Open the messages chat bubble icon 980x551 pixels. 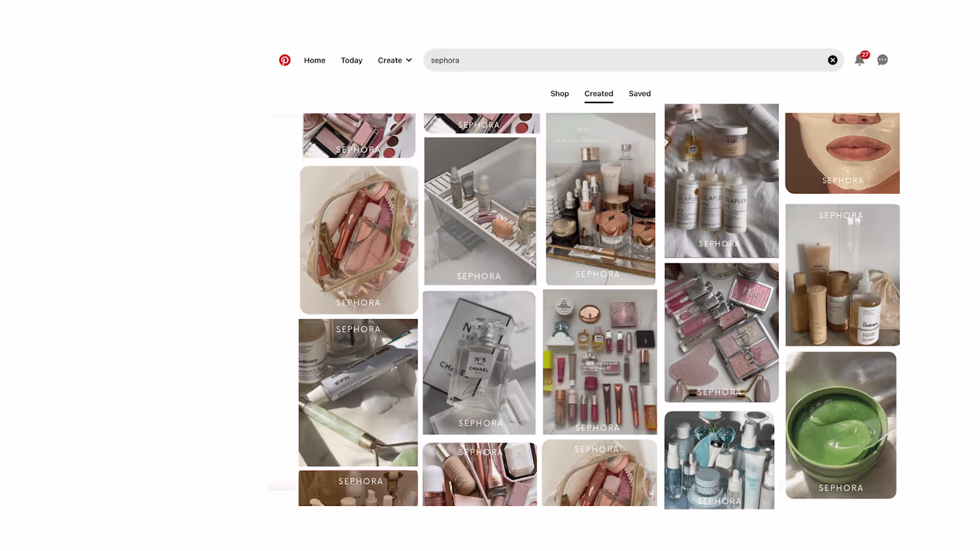point(883,60)
